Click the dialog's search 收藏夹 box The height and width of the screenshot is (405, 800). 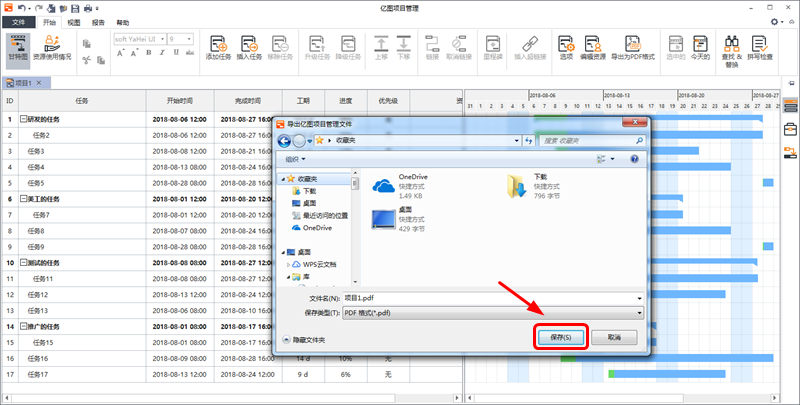(x=592, y=141)
